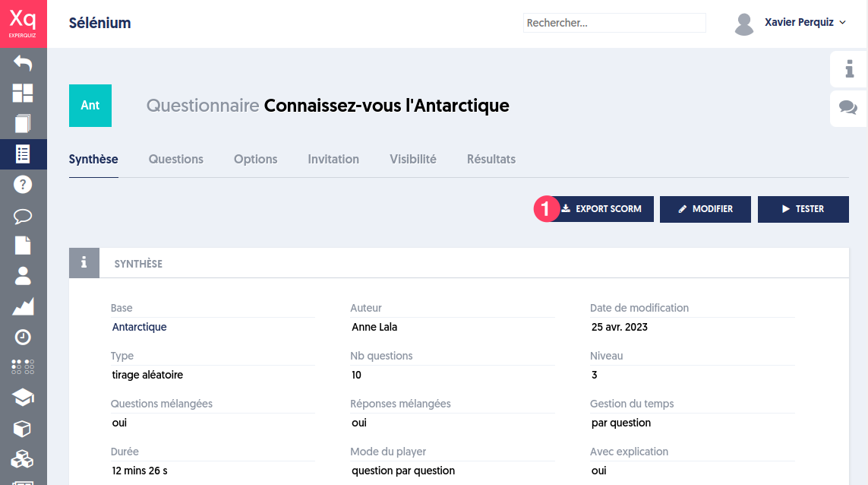
Task: Click the feedback speech bubble icon in sidebar
Action: (x=23, y=214)
